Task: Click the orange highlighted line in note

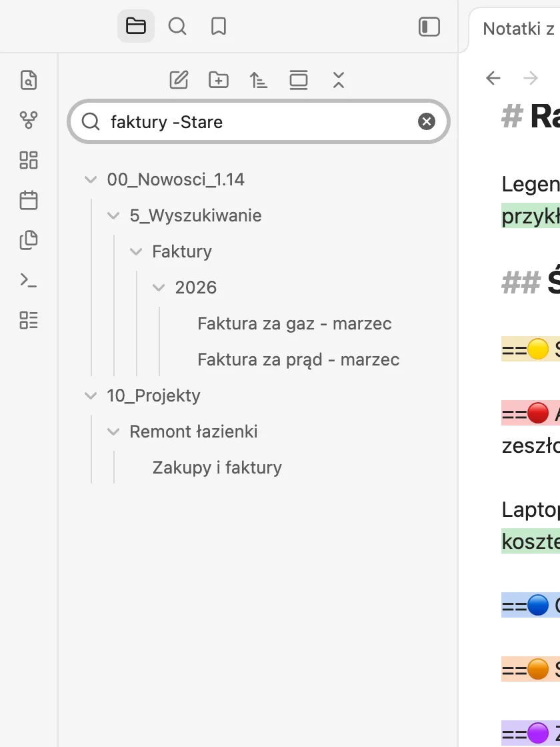Action: point(531,670)
